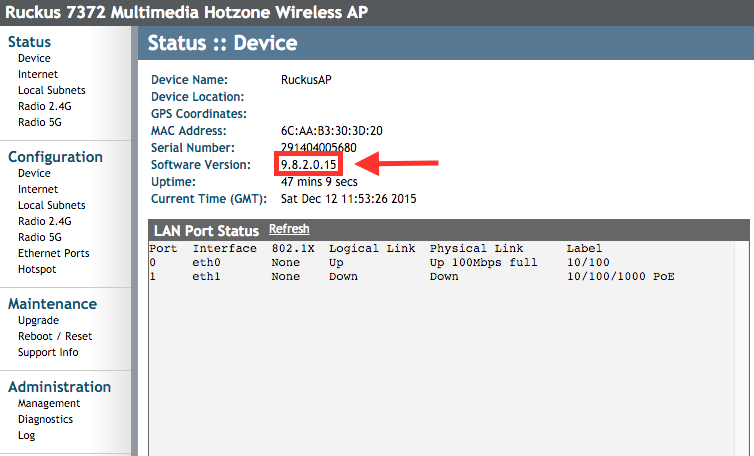Open Management under Administration

(x=49, y=403)
